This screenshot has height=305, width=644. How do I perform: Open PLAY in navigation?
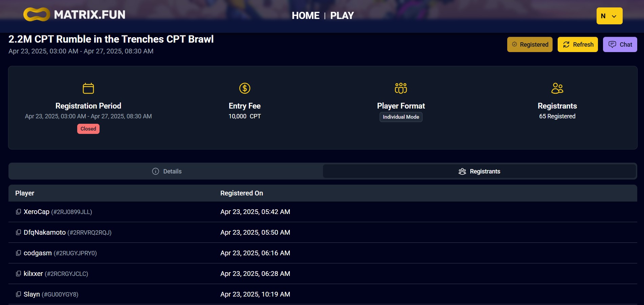[342, 16]
